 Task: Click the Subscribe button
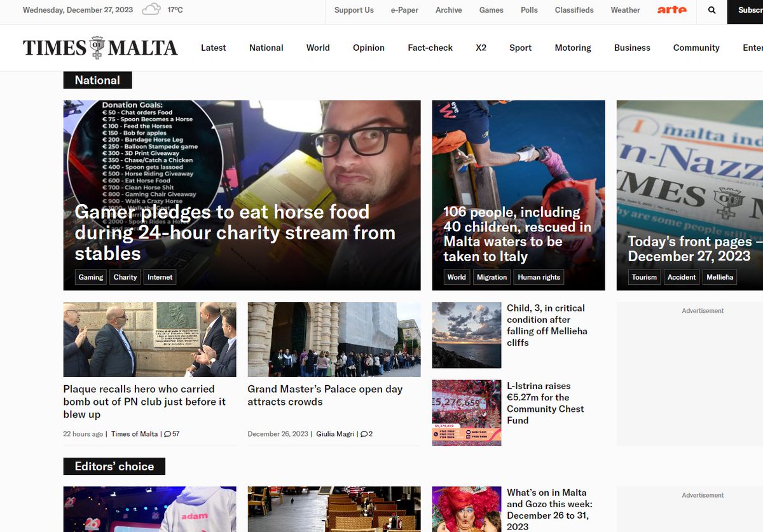(x=745, y=11)
